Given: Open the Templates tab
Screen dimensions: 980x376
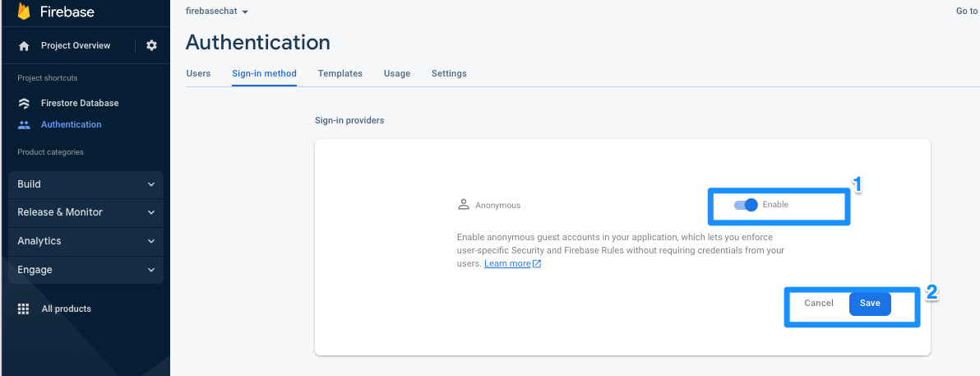Looking at the screenshot, I should [x=340, y=74].
